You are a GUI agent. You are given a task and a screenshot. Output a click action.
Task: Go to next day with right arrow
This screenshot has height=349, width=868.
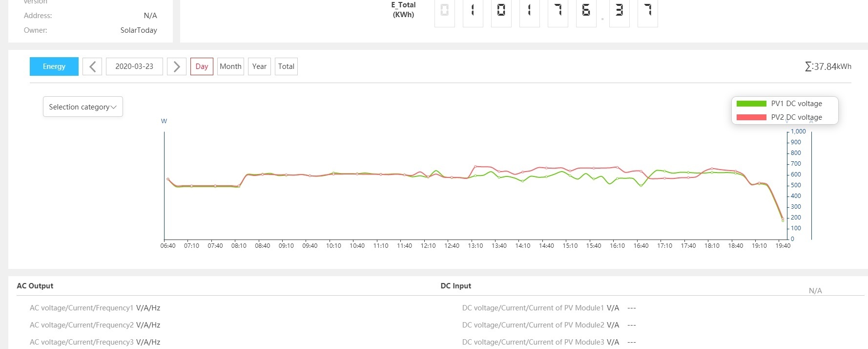click(x=177, y=66)
